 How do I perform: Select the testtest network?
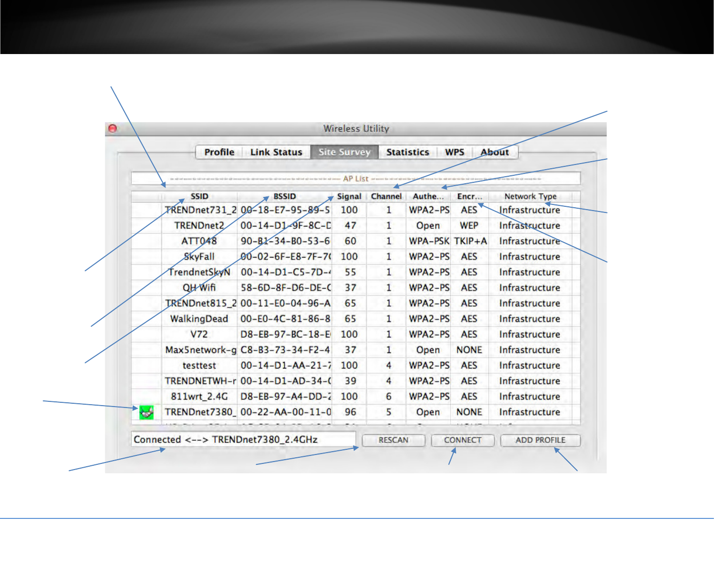(356, 365)
